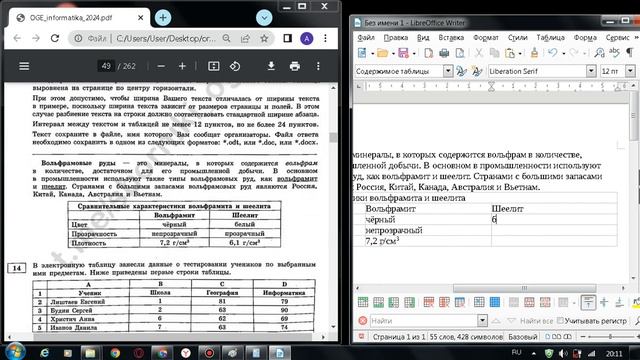Expand the Undo history dropdown arrow
640x360 pixels.
pyautogui.click(x=563, y=53)
